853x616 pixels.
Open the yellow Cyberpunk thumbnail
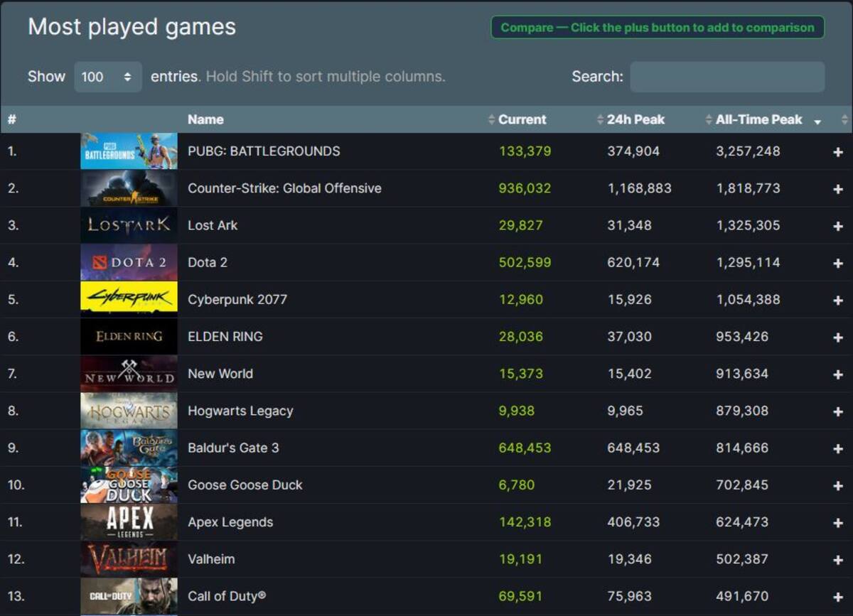pyautogui.click(x=129, y=299)
